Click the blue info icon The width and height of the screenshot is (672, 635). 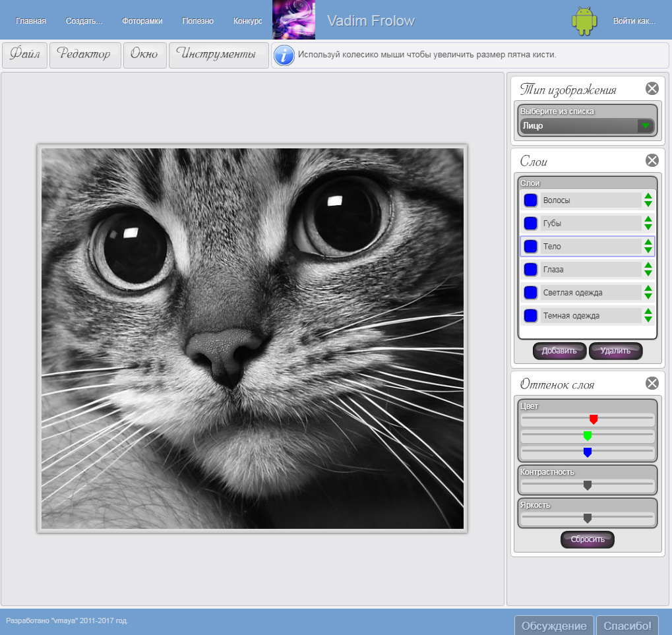(284, 55)
